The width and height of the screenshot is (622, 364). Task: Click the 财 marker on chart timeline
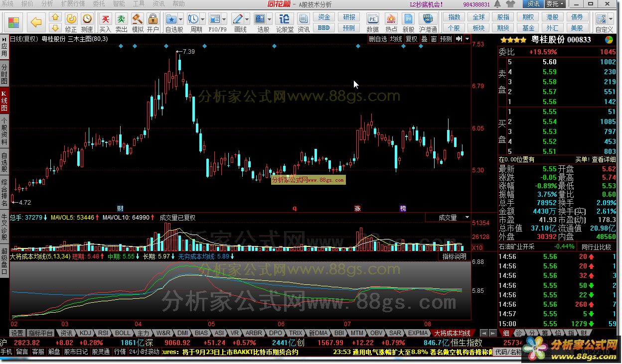pos(120,208)
